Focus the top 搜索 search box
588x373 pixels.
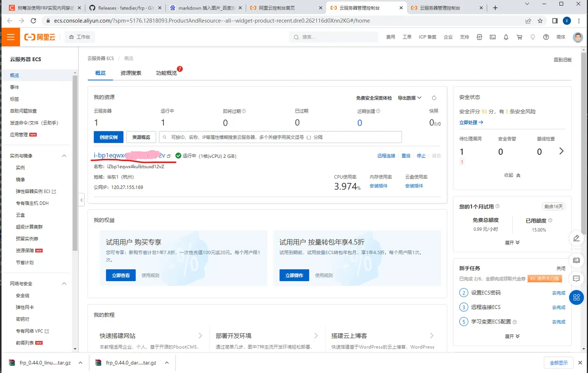click(x=333, y=37)
